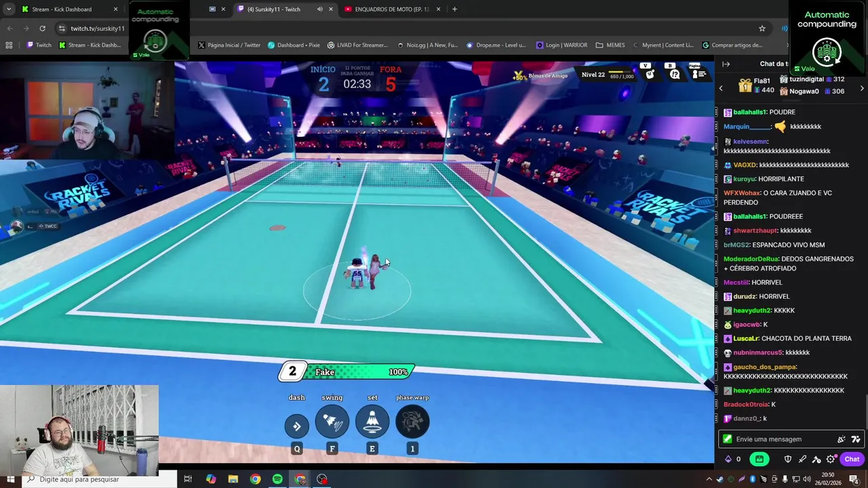
Task: Click the sword mod tools icon
Action: (x=803, y=460)
